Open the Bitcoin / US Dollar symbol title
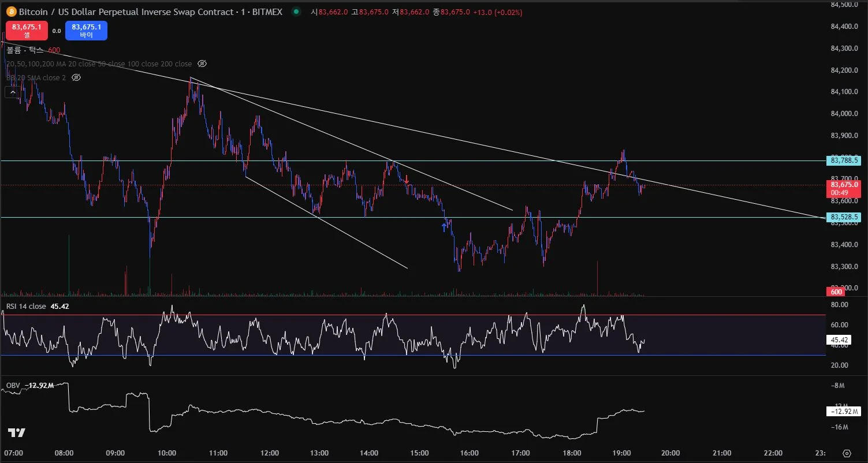 point(151,12)
